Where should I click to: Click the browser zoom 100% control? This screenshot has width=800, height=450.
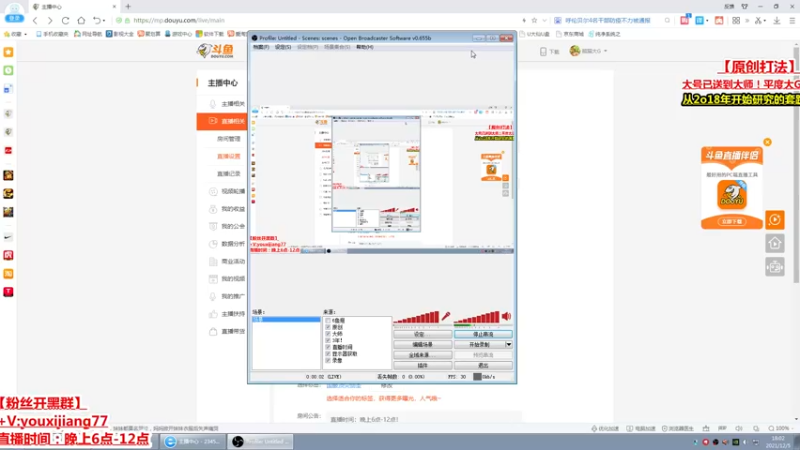point(779,429)
